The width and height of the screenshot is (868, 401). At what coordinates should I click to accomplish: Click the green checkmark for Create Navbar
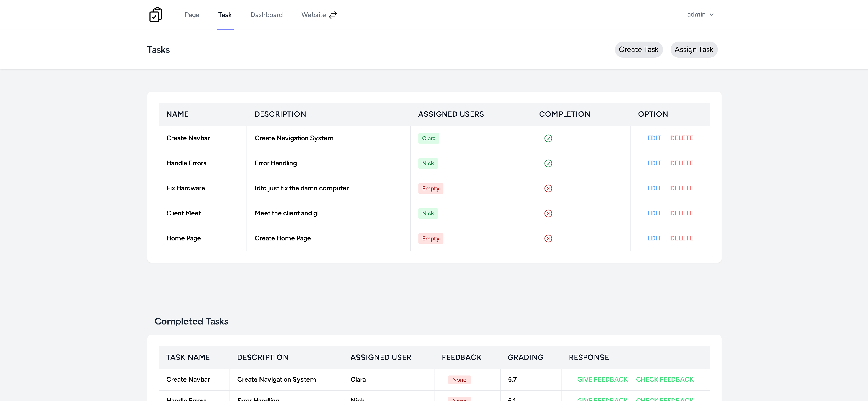point(548,138)
